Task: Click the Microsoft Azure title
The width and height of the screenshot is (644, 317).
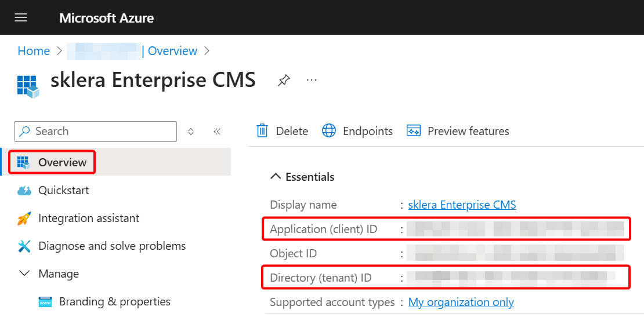Action: (106, 18)
